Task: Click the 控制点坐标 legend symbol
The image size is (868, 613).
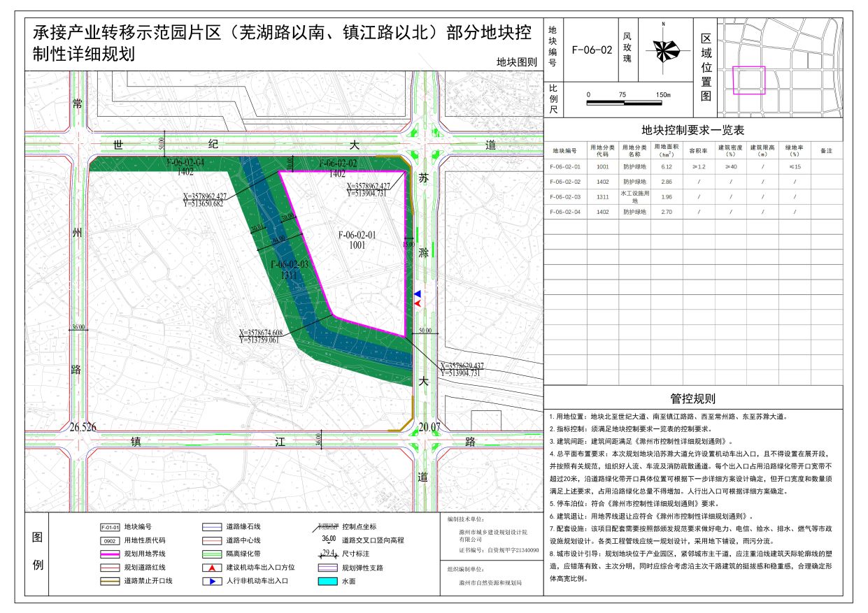Action: 325,526
